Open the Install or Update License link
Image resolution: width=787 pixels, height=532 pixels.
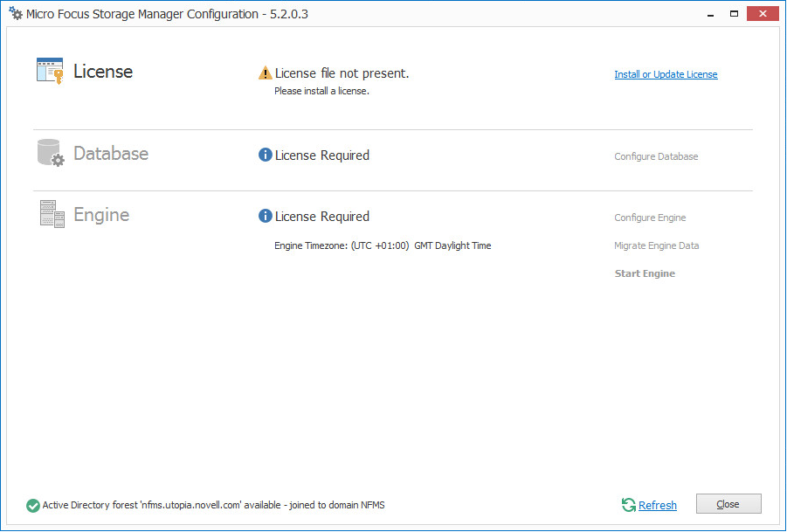pyautogui.click(x=666, y=75)
